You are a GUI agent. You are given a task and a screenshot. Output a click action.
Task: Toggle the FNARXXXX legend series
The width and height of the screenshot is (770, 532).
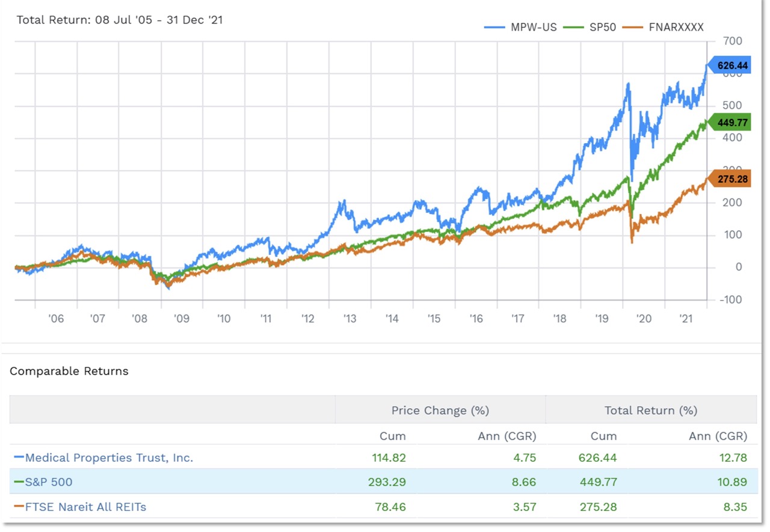pyautogui.click(x=664, y=27)
